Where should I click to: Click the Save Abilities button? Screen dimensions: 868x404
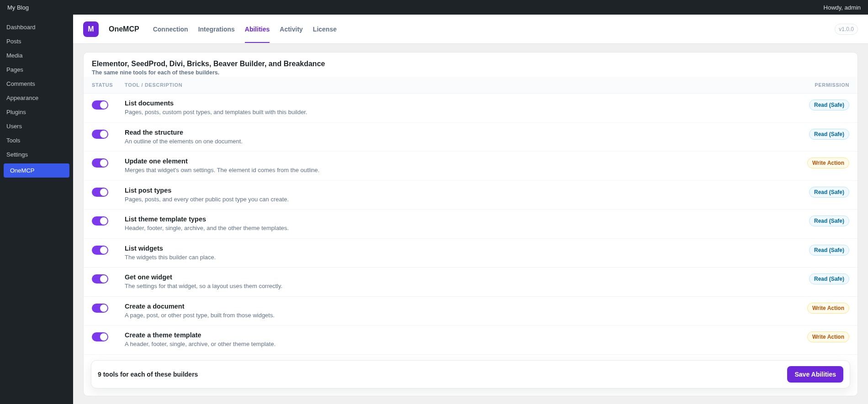(815, 374)
